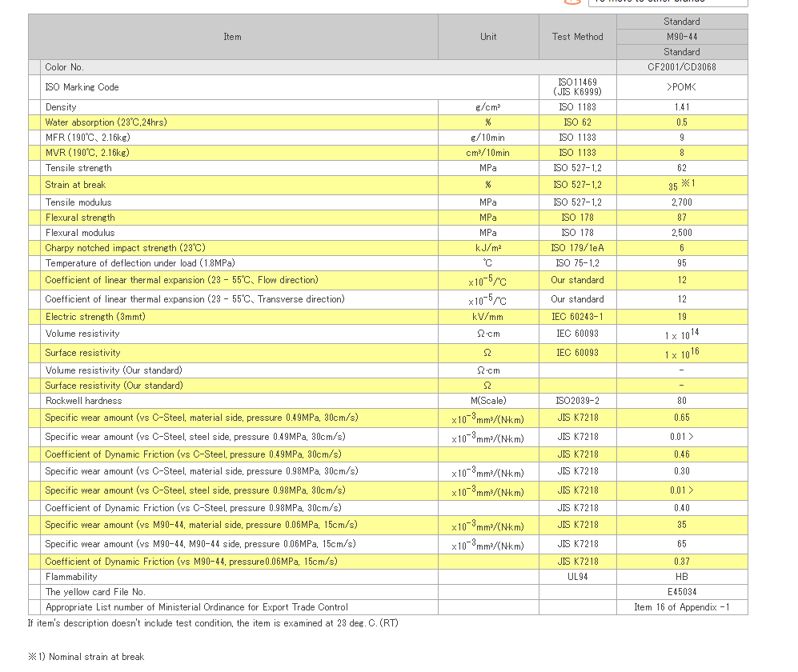Select the 'M90-44' grade header cell
Image resolution: width=798 pixels, height=672 pixels.
pyautogui.click(x=682, y=37)
